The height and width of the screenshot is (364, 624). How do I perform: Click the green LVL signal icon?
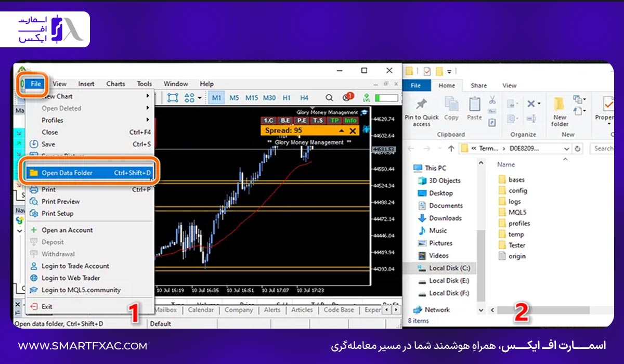coord(367,97)
